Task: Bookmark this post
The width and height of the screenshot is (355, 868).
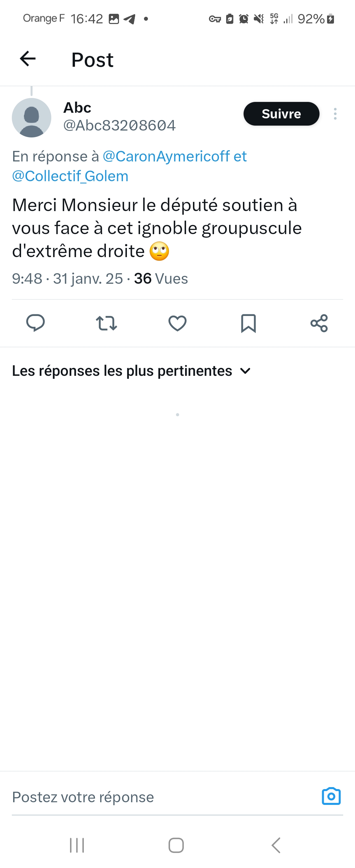Action: (248, 323)
